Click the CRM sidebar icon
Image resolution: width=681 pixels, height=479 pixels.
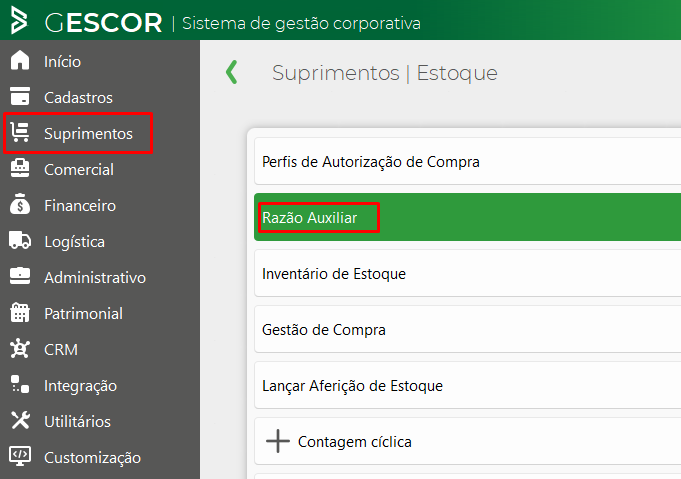coord(20,349)
